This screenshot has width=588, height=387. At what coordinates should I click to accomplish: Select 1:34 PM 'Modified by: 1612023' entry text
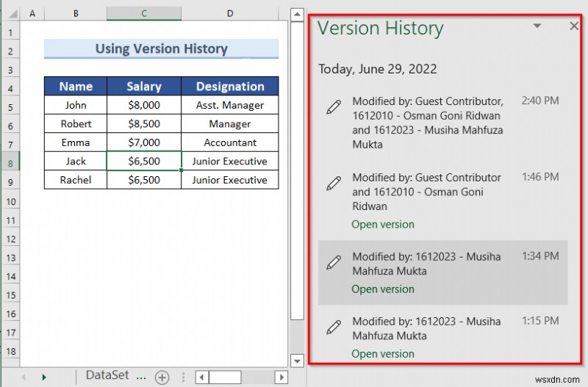point(426,264)
